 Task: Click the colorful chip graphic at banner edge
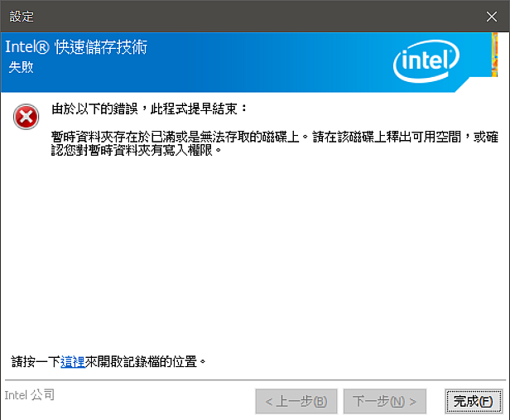495,55
